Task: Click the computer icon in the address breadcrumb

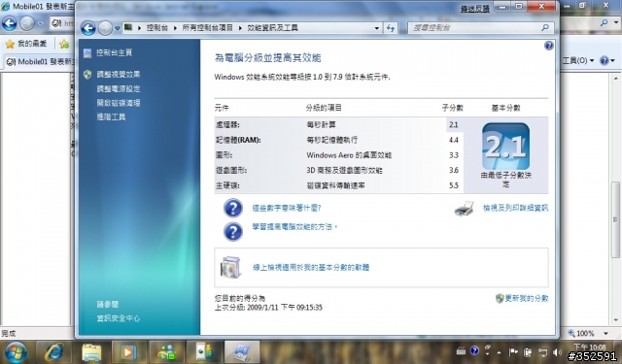Action: click(x=128, y=27)
